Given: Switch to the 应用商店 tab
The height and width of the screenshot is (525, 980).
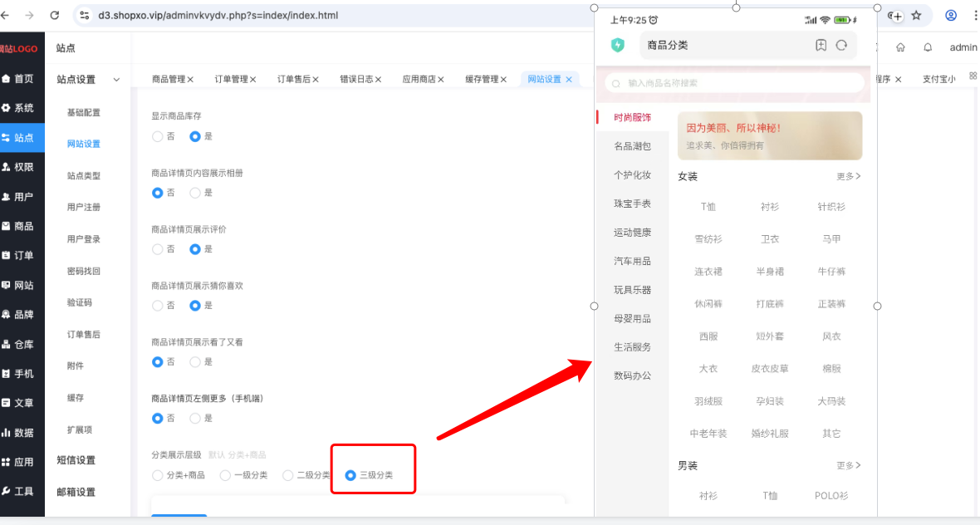Looking at the screenshot, I should [x=419, y=79].
